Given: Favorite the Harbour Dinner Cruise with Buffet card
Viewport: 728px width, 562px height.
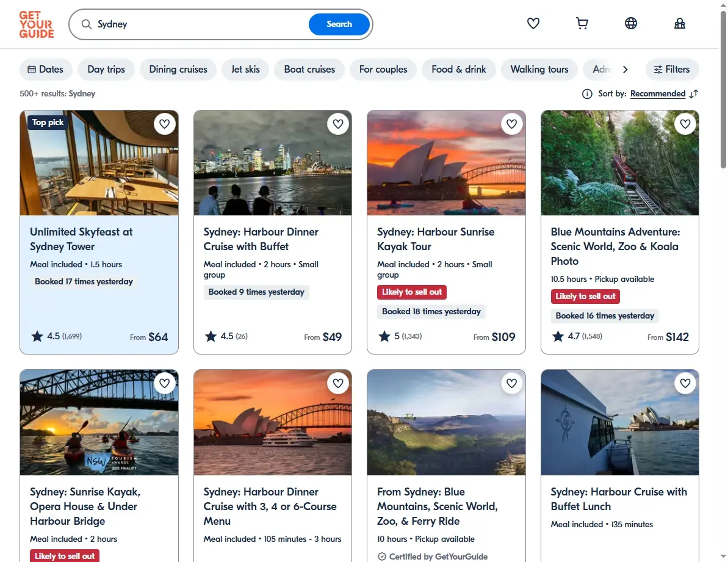Looking at the screenshot, I should [x=338, y=124].
